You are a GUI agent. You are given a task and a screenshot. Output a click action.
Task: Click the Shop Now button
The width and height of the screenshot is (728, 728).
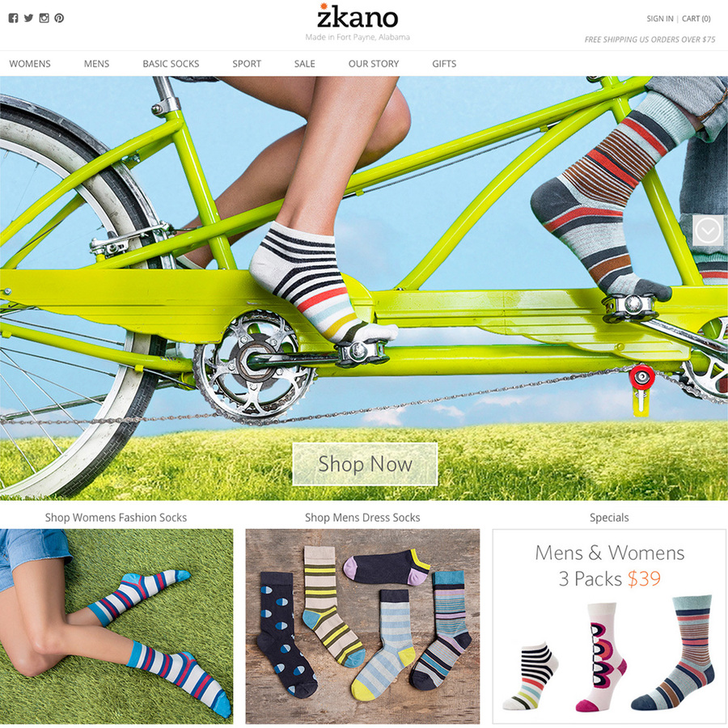coord(365,463)
